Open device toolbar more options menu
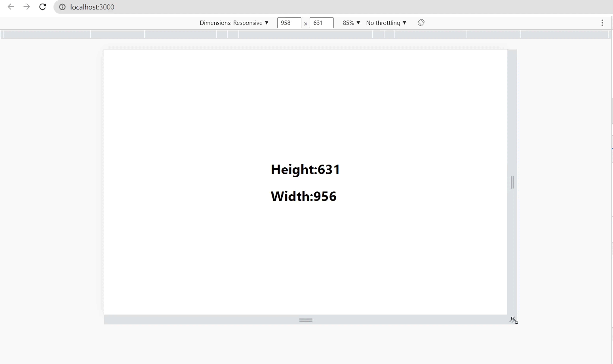 coord(602,23)
